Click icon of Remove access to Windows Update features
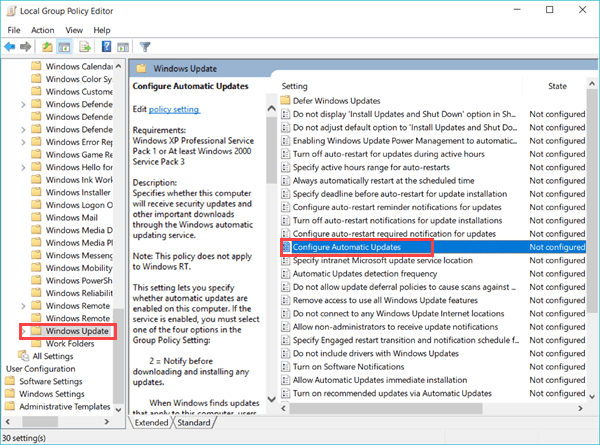 coord(285,300)
